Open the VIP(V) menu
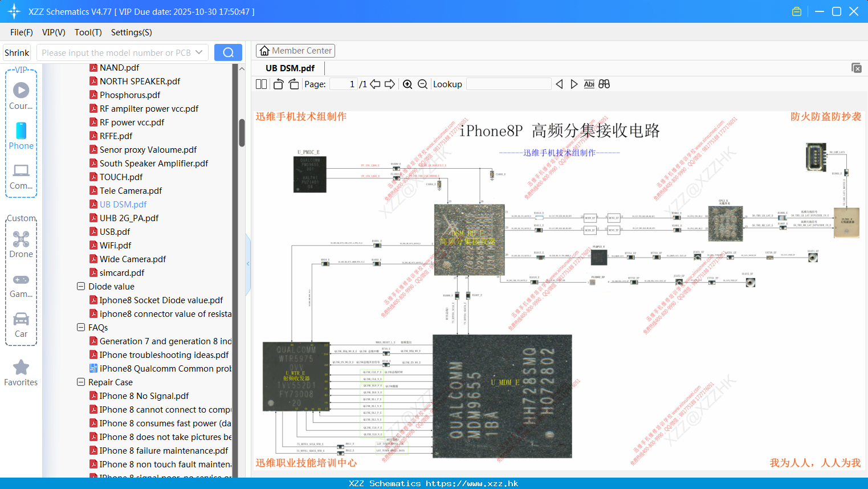The height and width of the screenshot is (489, 868). click(x=54, y=32)
